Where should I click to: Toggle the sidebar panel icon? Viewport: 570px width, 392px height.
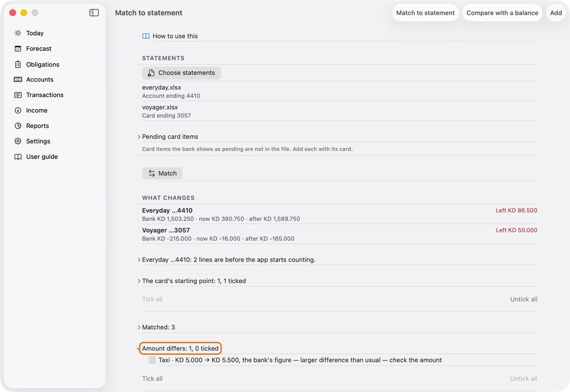[94, 13]
